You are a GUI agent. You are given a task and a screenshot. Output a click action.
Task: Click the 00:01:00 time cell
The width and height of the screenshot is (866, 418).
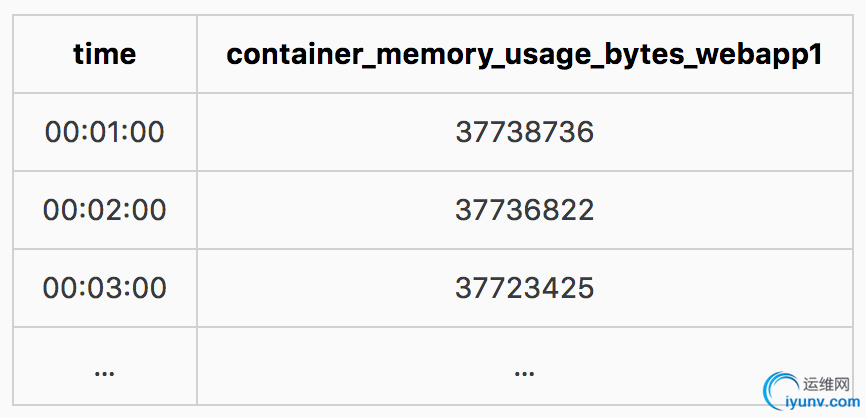coord(104,133)
